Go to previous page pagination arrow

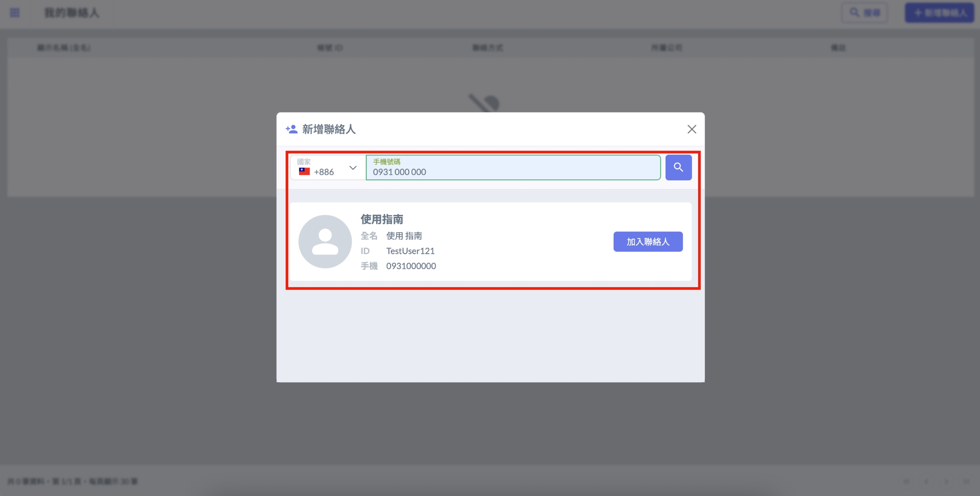(x=926, y=481)
